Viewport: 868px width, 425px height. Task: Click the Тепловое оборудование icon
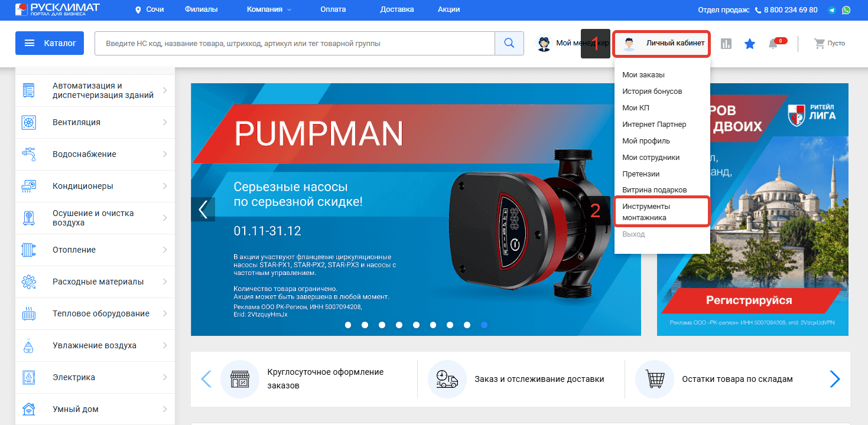(x=29, y=313)
